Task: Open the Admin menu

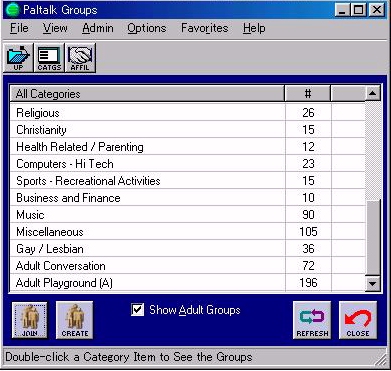Action: [98, 28]
